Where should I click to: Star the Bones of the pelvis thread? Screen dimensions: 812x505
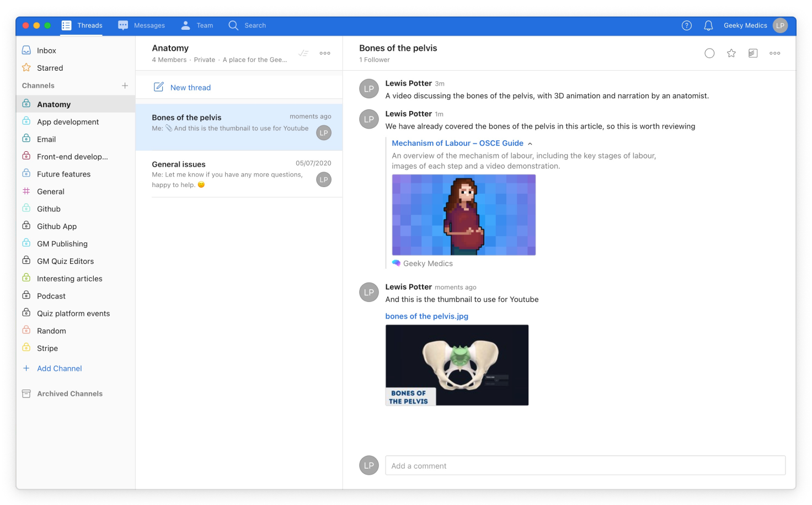[x=731, y=53]
